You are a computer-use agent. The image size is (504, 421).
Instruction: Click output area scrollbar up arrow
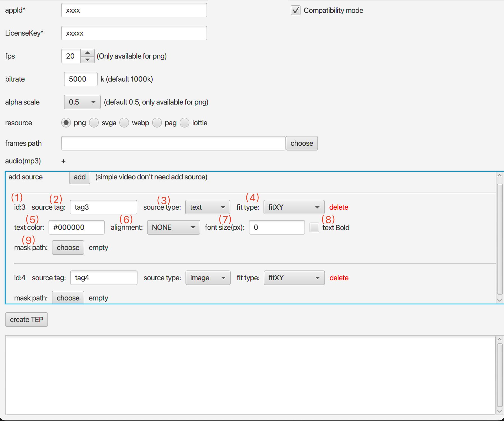pos(500,339)
